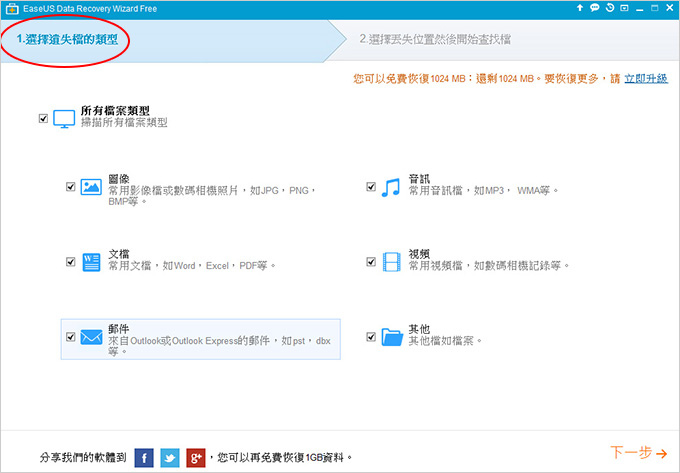Toggle the 所有檔案類型 checkbox

43,118
